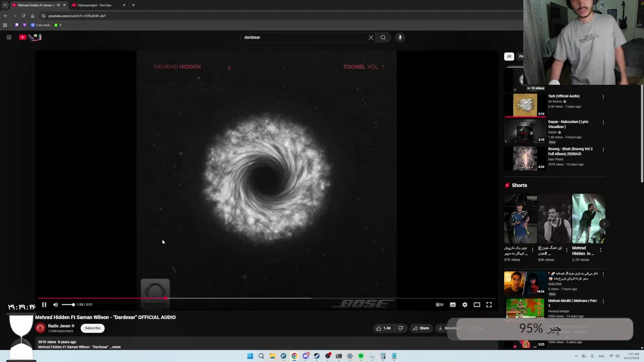Open 'Dayan - Naboodam' video thumbnail

pos(525,132)
